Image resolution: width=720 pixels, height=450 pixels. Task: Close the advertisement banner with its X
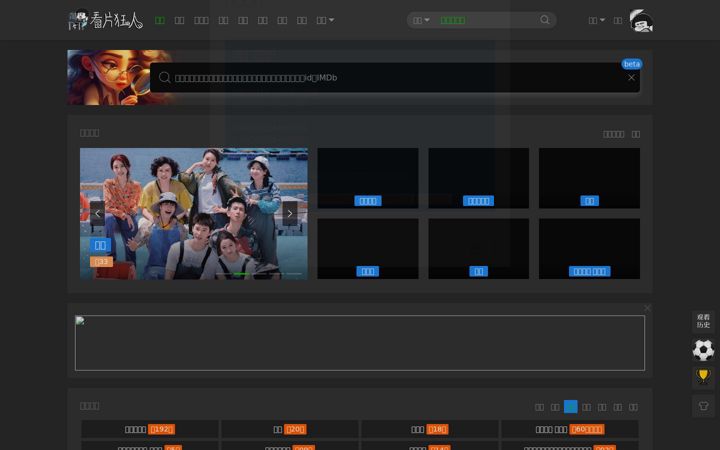(x=647, y=308)
